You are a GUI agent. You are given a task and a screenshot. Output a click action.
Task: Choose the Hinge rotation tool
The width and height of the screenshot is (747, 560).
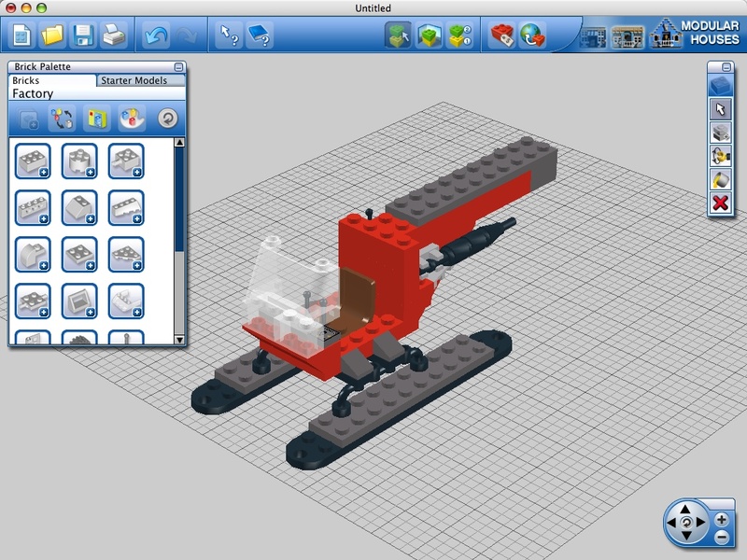point(720,156)
